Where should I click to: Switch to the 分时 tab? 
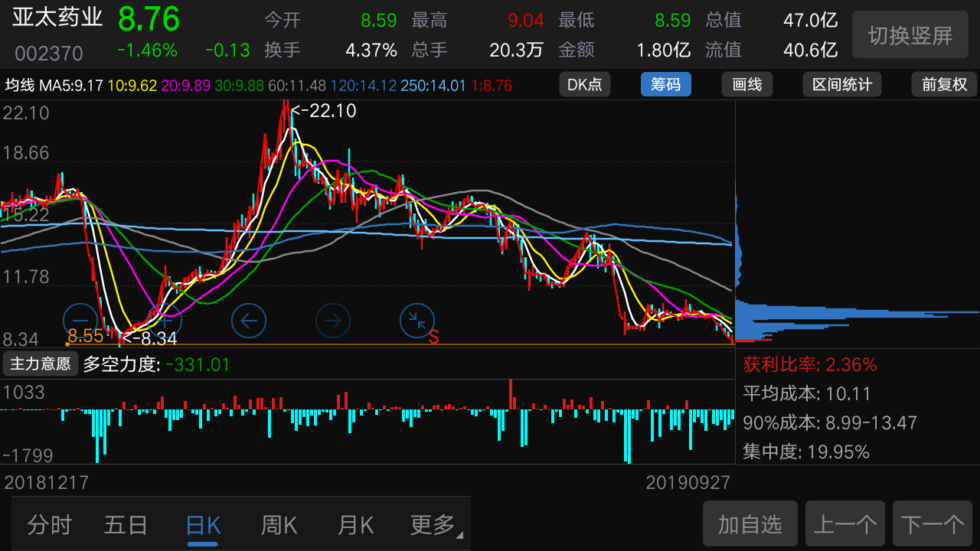[x=50, y=525]
